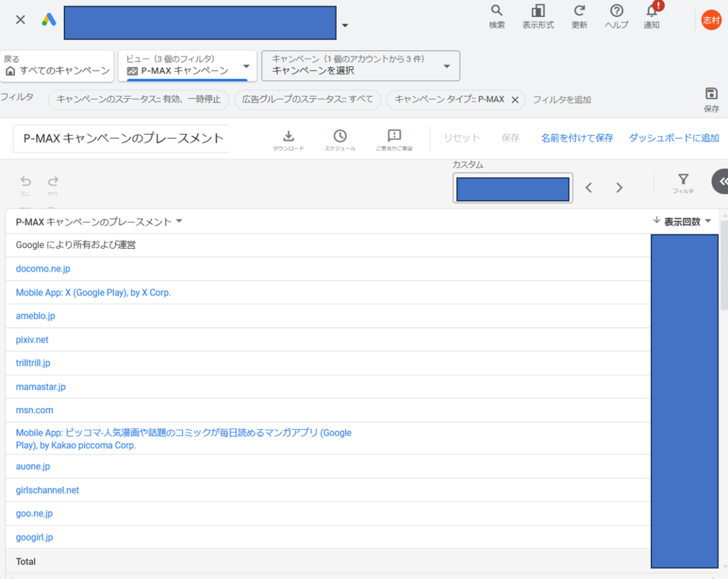The height and width of the screenshot is (579, 728).
Task: Click the キャンペーンのステータス filter chip
Action: click(139, 100)
